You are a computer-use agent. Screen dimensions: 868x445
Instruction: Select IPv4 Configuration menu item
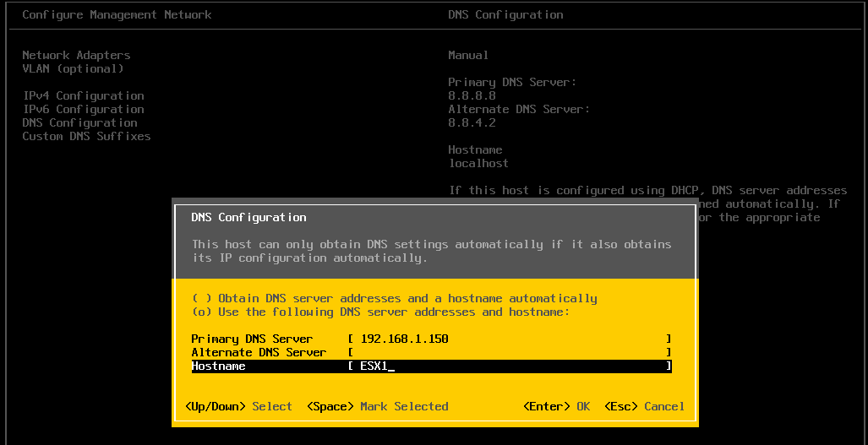[83, 95]
